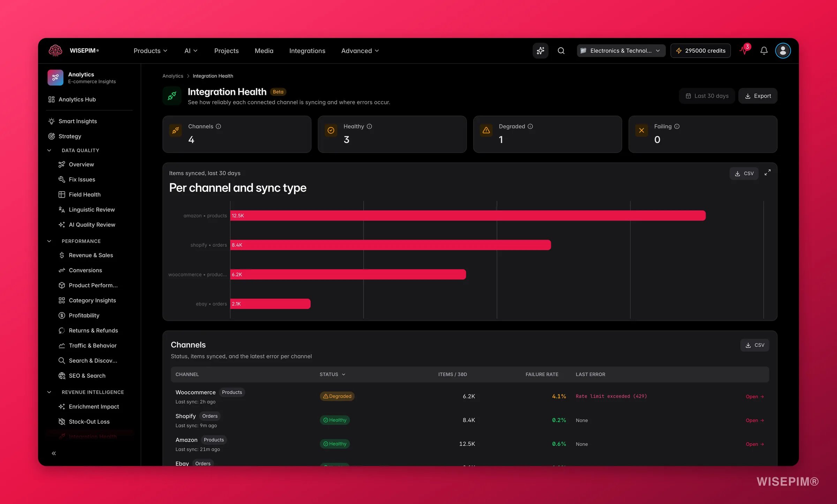Expand the chart to fullscreen
837x504 pixels.
pyautogui.click(x=768, y=173)
